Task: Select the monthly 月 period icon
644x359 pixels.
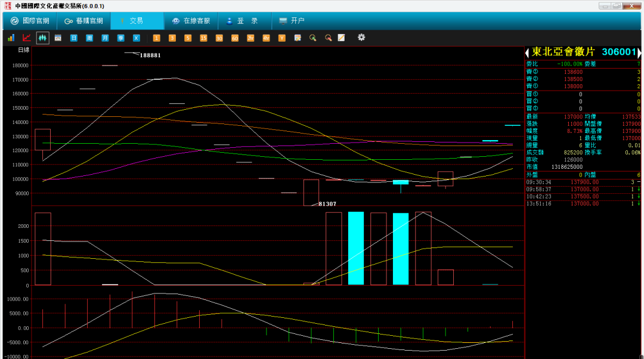Action: [x=105, y=38]
